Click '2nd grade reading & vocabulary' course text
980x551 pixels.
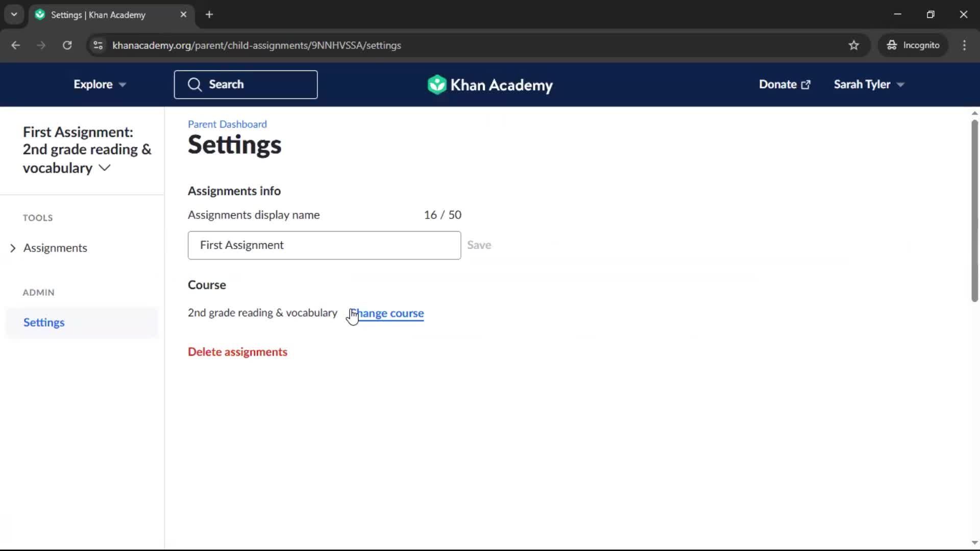pyautogui.click(x=262, y=313)
